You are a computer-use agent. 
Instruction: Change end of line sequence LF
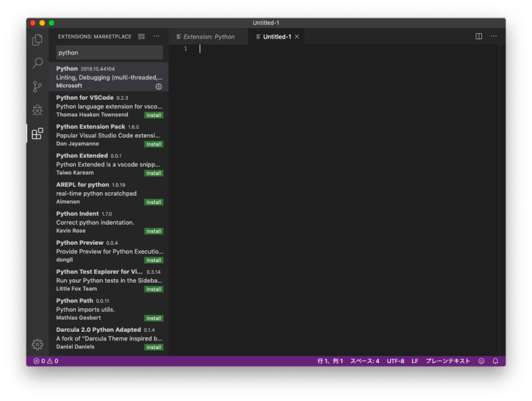click(415, 361)
